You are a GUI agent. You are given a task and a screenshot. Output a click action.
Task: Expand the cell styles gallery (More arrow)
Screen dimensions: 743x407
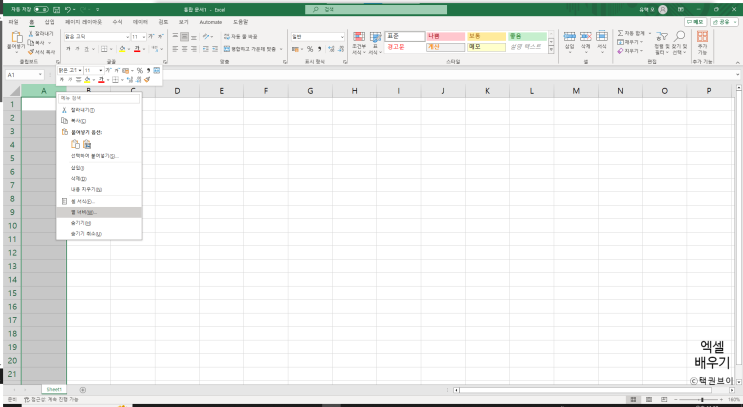(x=551, y=50)
